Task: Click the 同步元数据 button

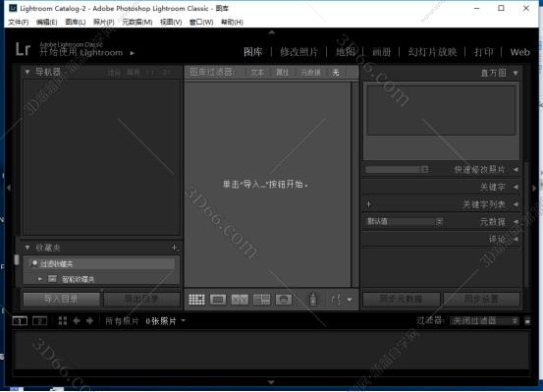Action: point(401,300)
